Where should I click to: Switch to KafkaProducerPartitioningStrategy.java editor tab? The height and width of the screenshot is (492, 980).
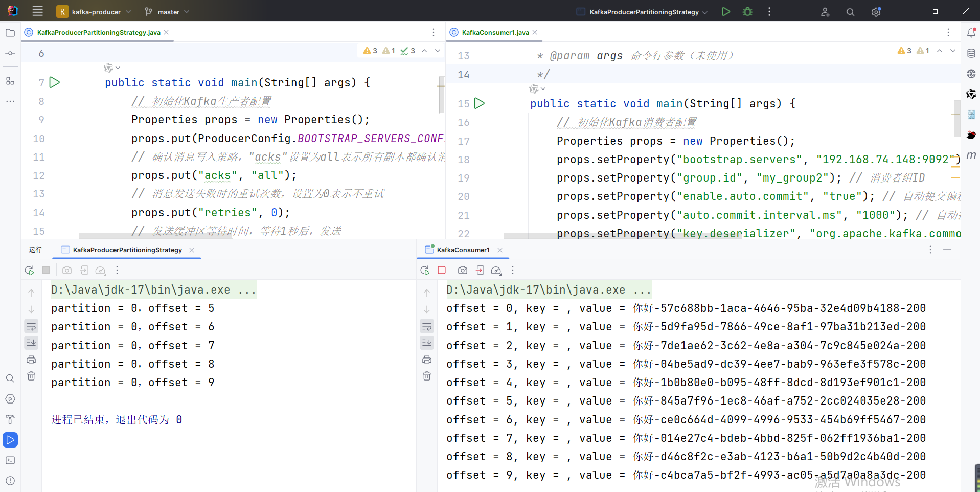pos(99,32)
